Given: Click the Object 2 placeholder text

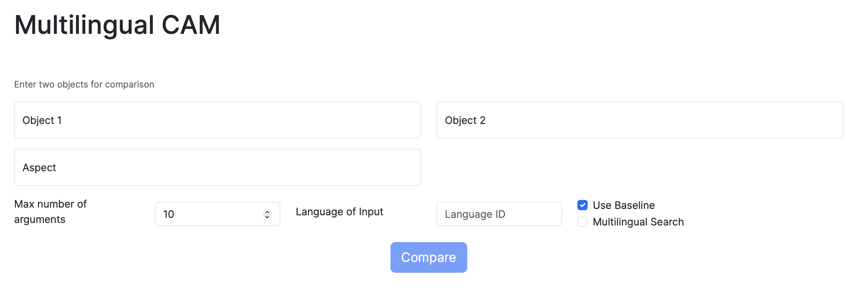Looking at the screenshot, I should 465,120.
